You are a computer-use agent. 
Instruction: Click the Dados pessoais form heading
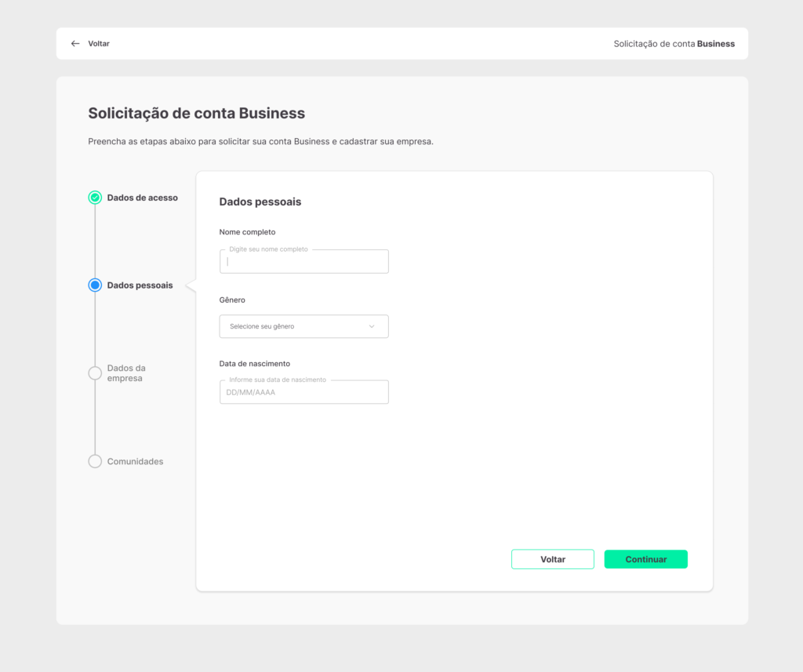click(260, 202)
